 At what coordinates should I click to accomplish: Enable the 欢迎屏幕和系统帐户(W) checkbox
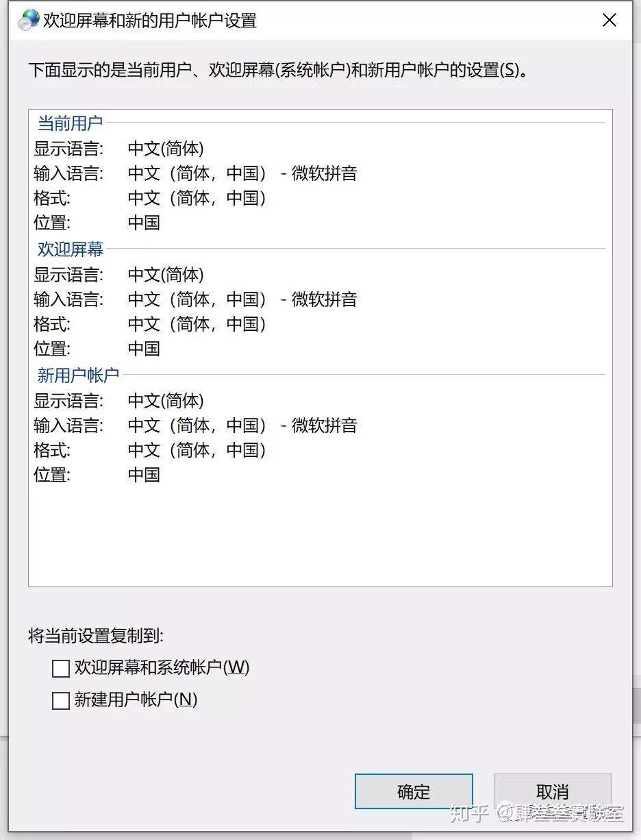click(x=61, y=668)
